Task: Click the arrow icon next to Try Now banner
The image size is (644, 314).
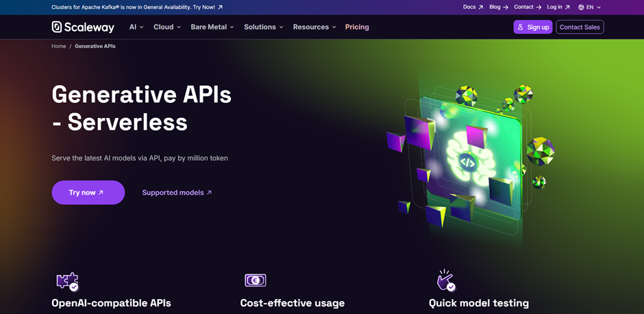Action: [x=220, y=7]
